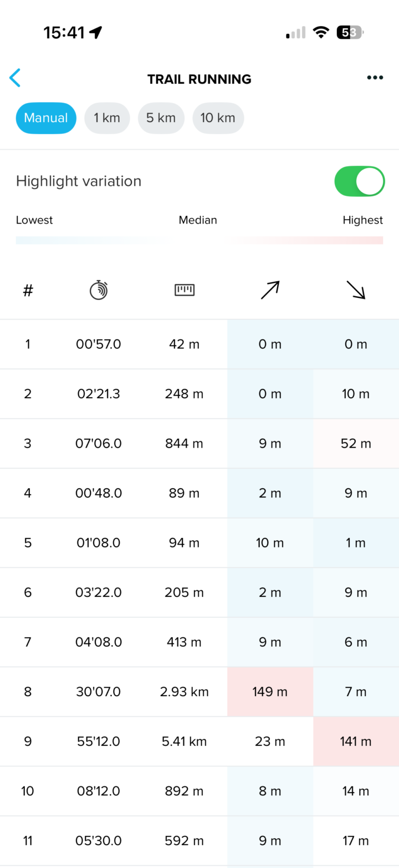
Task: Tap the 141 m descent cell
Action: [x=356, y=742]
